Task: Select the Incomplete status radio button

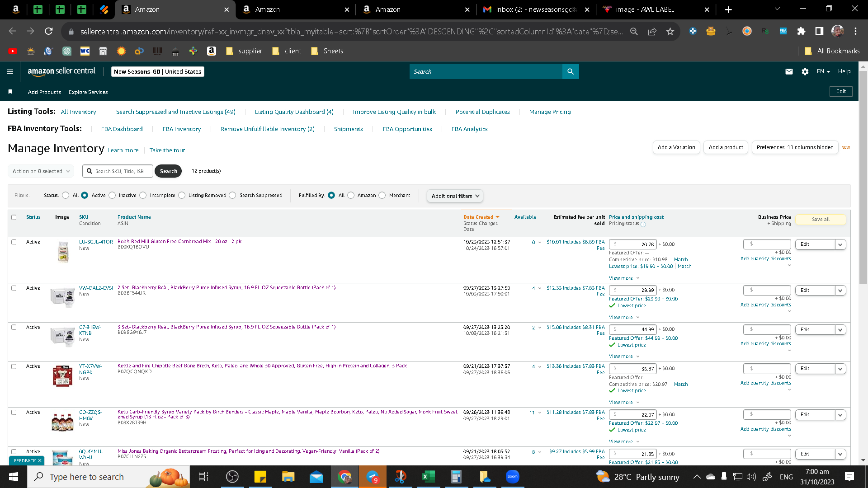Action: tap(143, 196)
